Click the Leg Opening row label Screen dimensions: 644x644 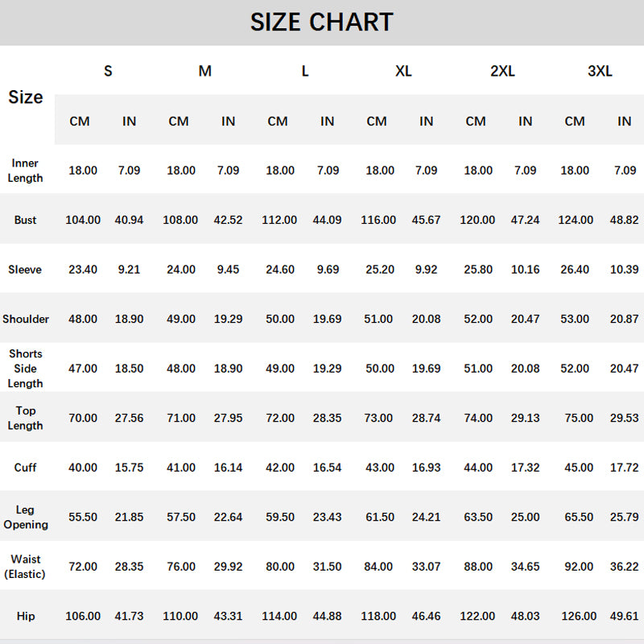point(26,517)
